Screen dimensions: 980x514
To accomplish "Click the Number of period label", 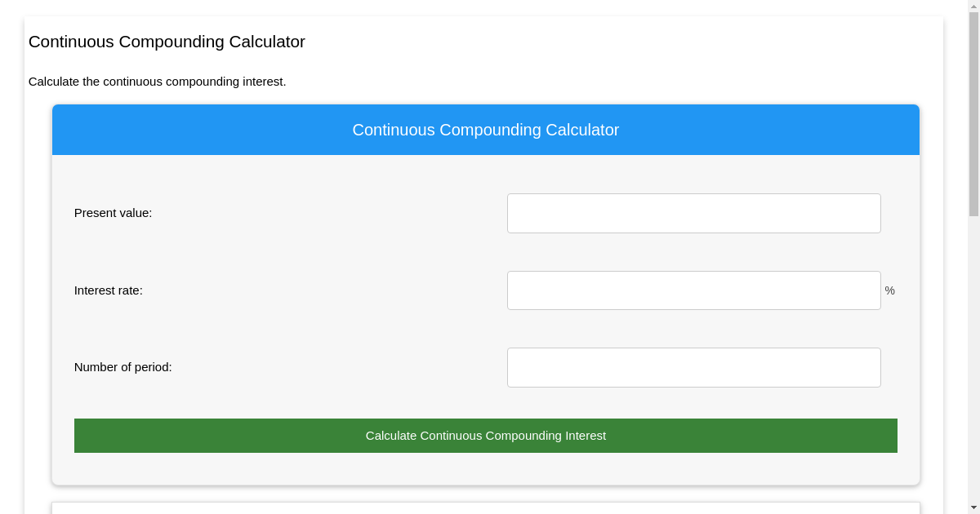I will pos(122,367).
